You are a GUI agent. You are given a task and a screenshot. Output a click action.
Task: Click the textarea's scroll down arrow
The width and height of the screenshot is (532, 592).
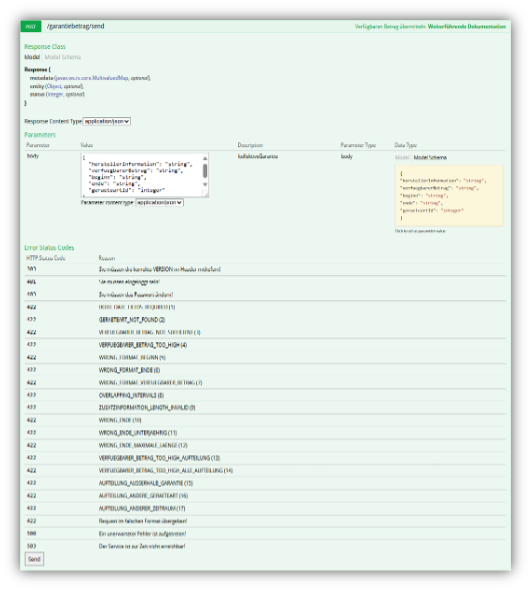205,184
